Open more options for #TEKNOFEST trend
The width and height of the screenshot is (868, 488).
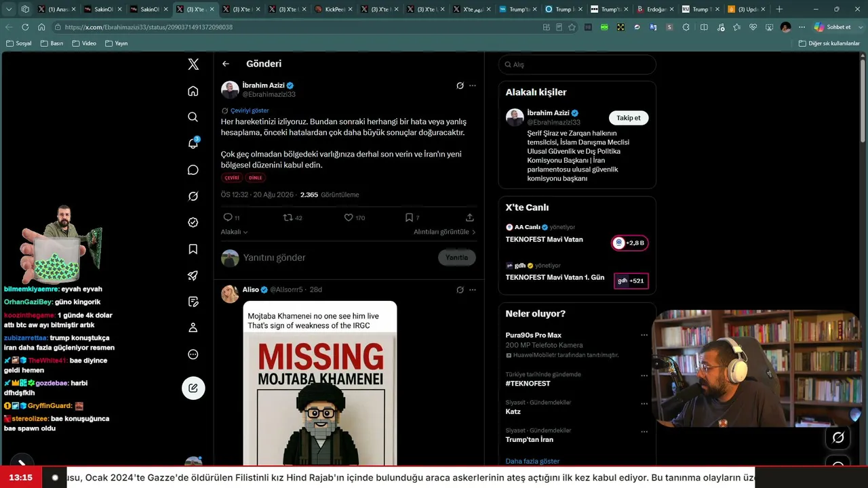pos(644,375)
